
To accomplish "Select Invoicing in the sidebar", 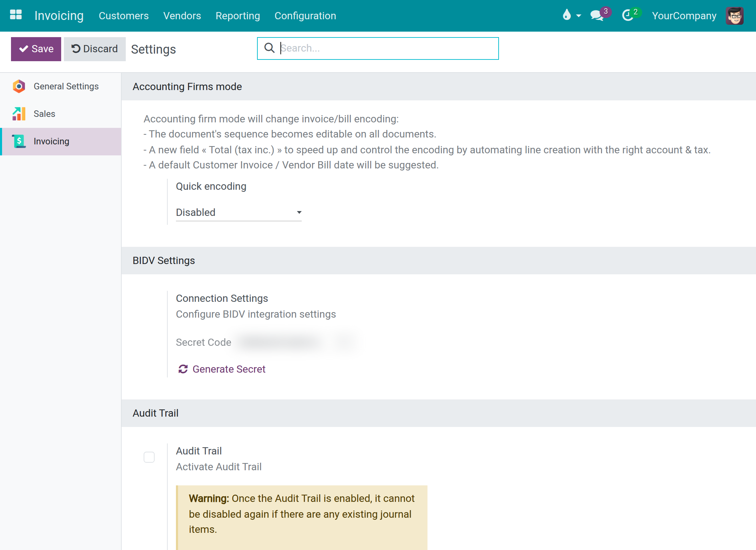I will point(60,141).
